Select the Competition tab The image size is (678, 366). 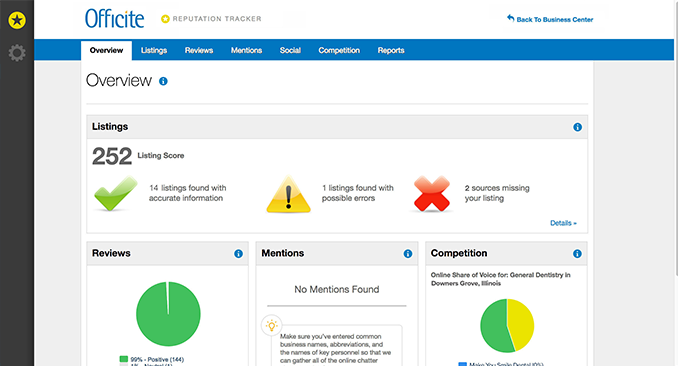[x=339, y=50]
